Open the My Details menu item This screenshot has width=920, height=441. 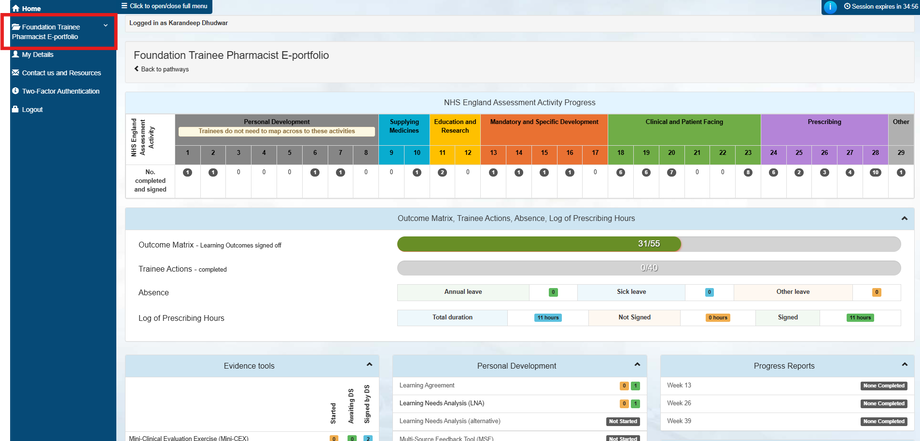(x=38, y=55)
